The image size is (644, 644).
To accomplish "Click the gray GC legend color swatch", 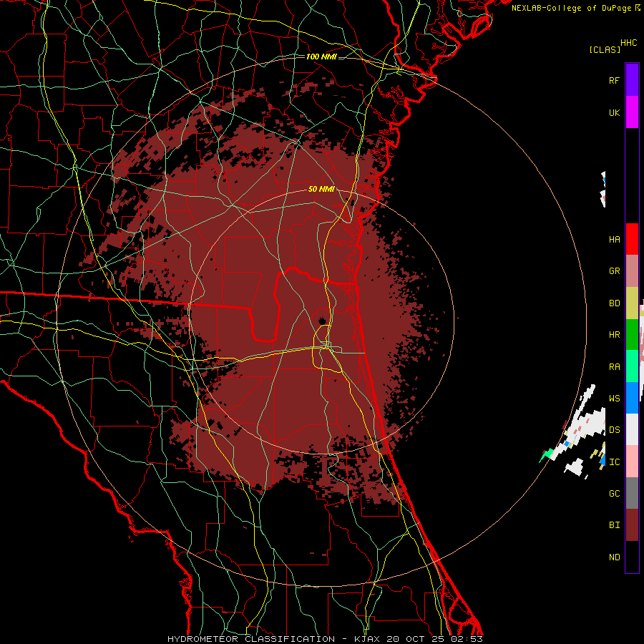I will 632,493.
